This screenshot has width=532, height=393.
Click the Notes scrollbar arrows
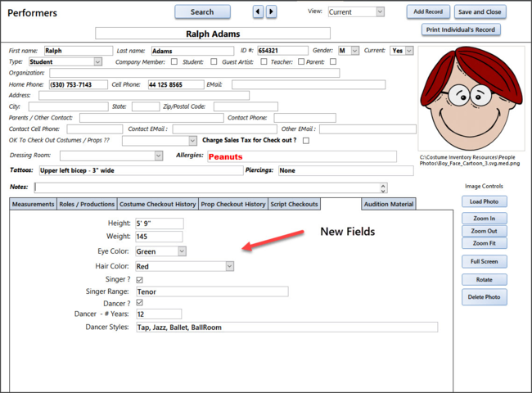(383, 188)
